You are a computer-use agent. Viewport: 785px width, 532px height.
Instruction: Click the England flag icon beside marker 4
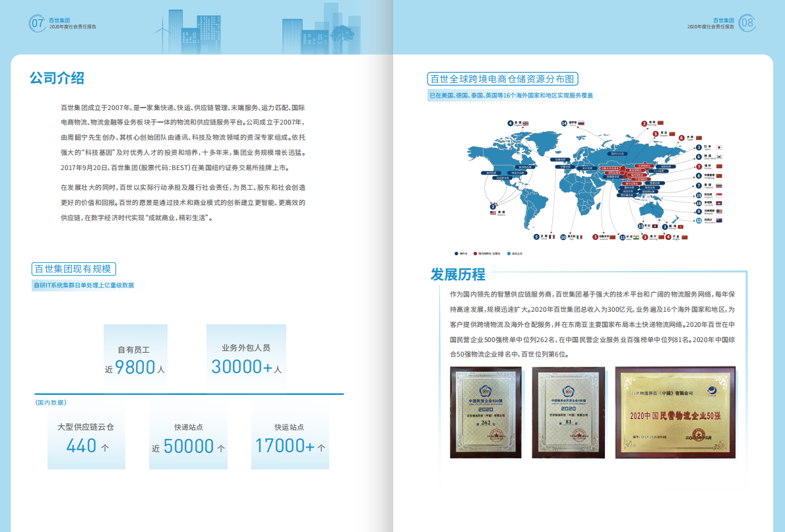pos(526,123)
